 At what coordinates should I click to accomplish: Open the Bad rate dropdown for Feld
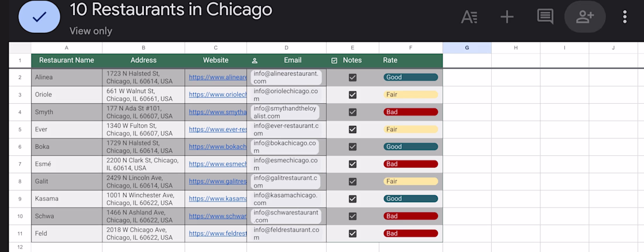[x=411, y=233]
